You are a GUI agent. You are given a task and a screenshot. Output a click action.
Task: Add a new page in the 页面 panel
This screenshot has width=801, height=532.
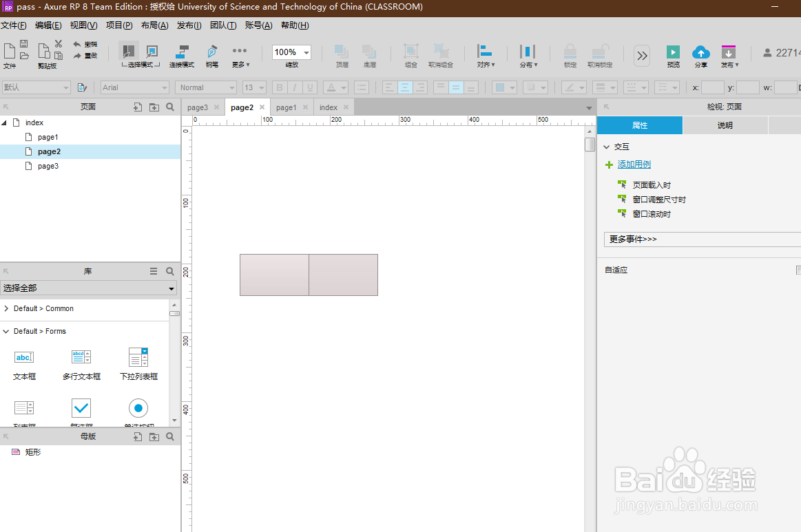(138, 107)
